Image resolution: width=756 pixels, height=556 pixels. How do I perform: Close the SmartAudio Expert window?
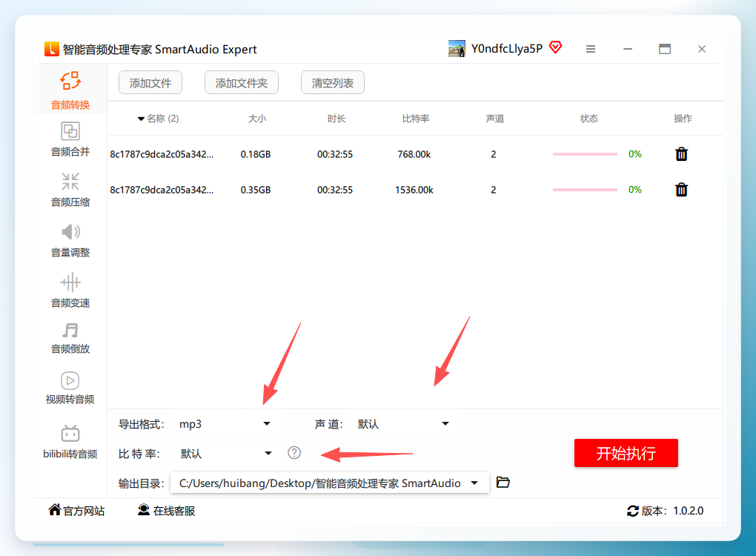pos(702,49)
